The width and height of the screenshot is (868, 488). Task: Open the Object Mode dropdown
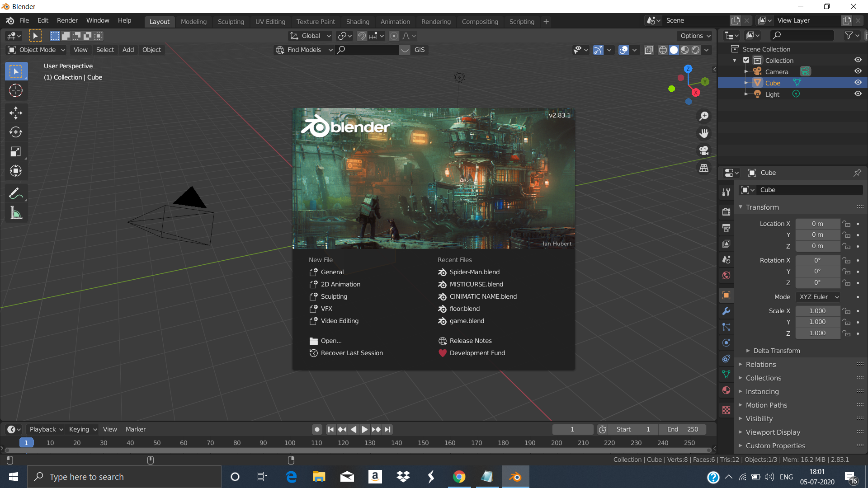tap(37, 50)
